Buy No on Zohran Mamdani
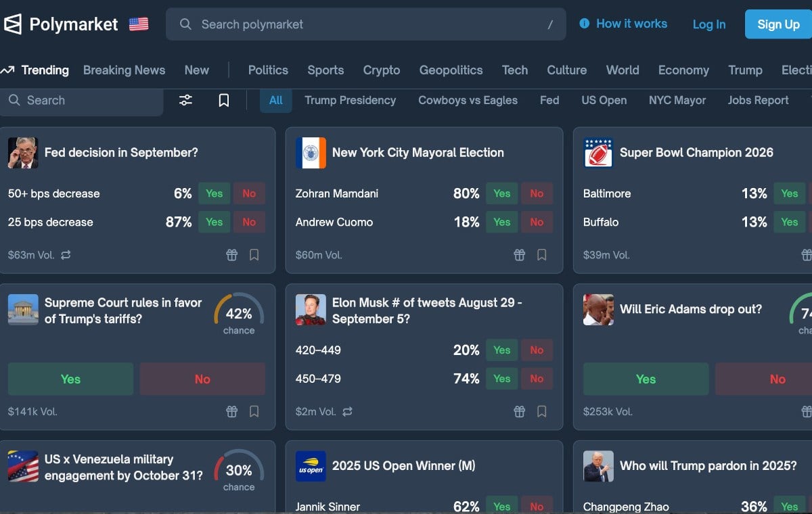The image size is (812, 514). click(537, 193)
